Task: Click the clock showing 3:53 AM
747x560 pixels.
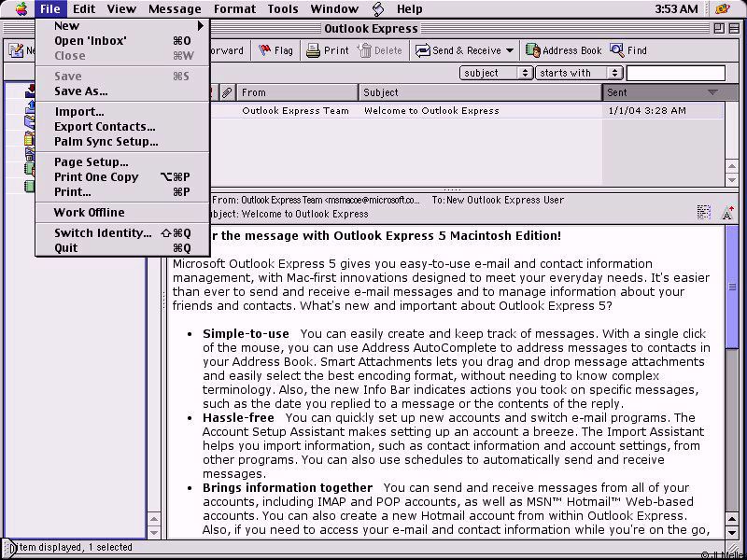Action: [676, 8]
